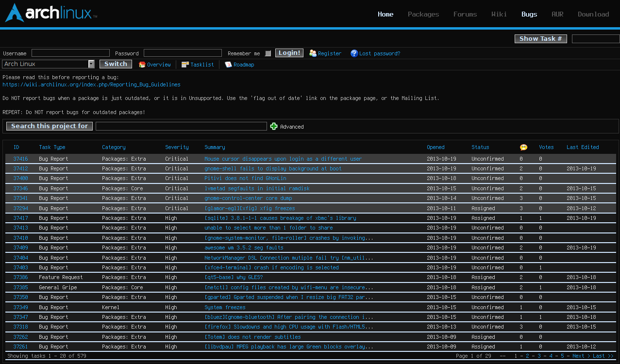Navigate to the Forums menu item
This screenshot has height=364, width=620.
(464, 15)
